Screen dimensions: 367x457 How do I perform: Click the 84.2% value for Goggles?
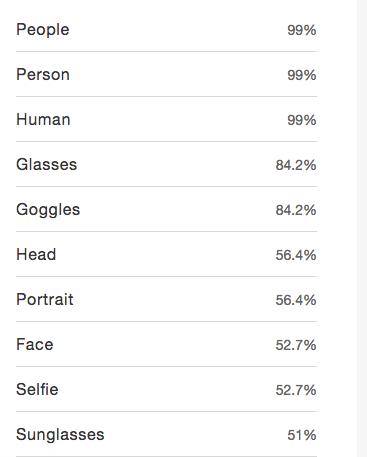pos(296,210)
